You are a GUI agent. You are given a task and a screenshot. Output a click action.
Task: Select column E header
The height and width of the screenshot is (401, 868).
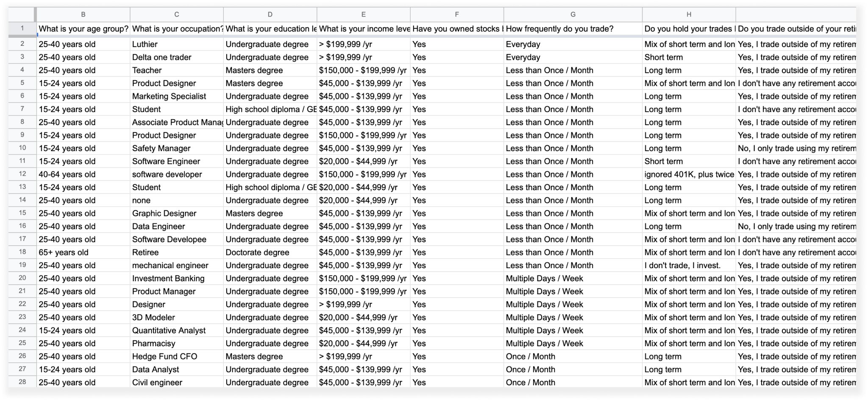[364, 14]
